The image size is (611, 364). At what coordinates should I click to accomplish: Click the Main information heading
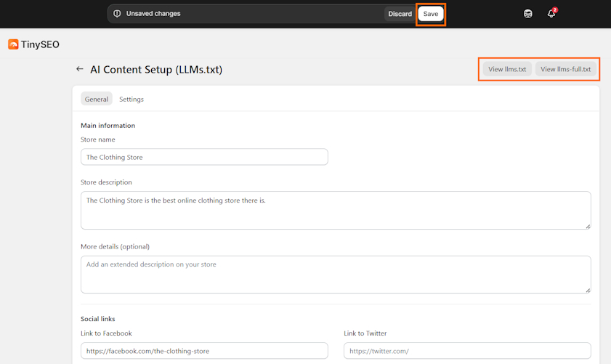pos(108,126)
